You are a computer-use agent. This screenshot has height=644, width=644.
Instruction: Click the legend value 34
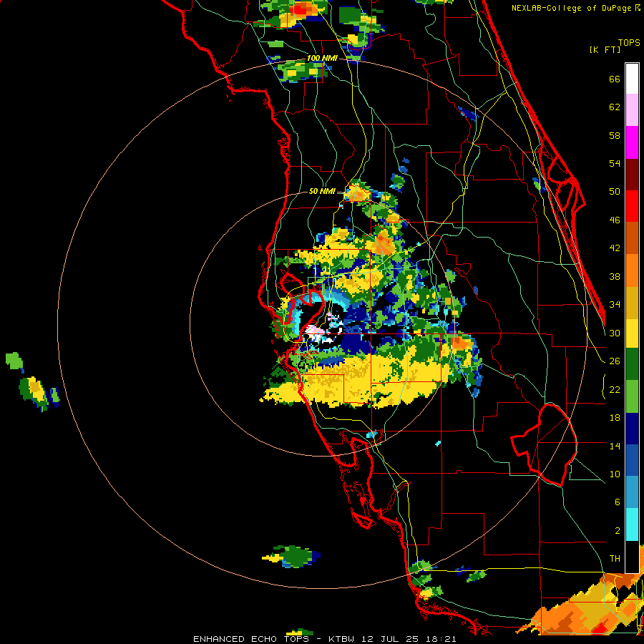pyautogui.click(x=615, y=305)
